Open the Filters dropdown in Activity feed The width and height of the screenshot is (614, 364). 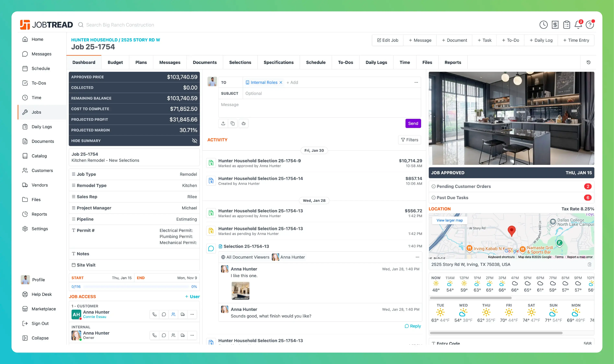[409, 140]
